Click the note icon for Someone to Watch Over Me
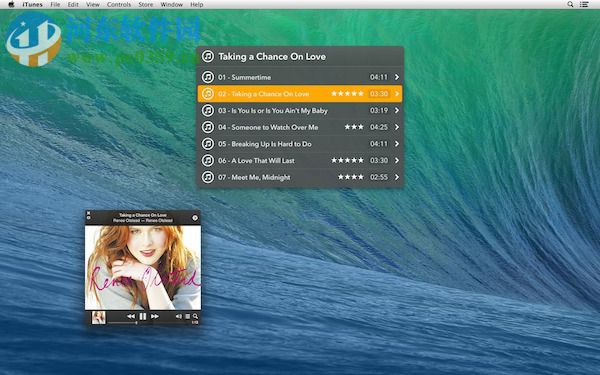 pyautogui.click(x=208, y=127)
